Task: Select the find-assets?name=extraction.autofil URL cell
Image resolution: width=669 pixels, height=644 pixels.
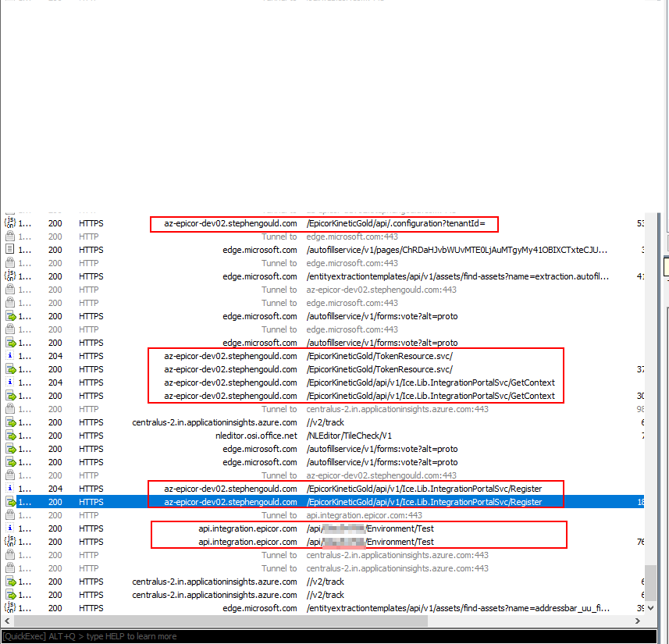Action: 457,276
